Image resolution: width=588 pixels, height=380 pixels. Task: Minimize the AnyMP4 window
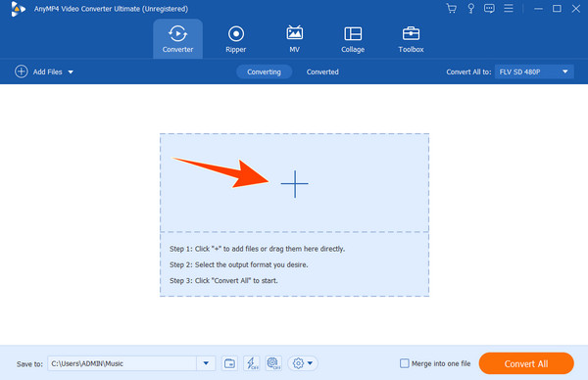[x=538, y=8]
